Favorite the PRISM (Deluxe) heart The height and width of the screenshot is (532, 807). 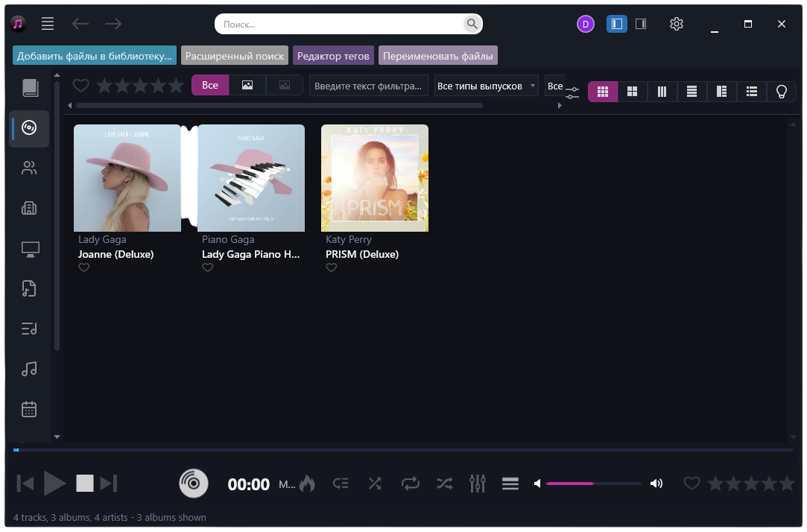(x=332, y=267)
